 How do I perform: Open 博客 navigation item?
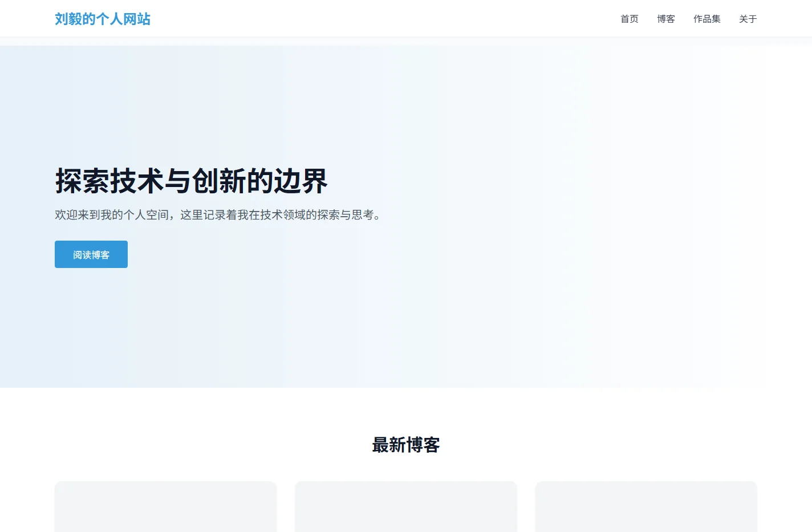pos(666,19)
